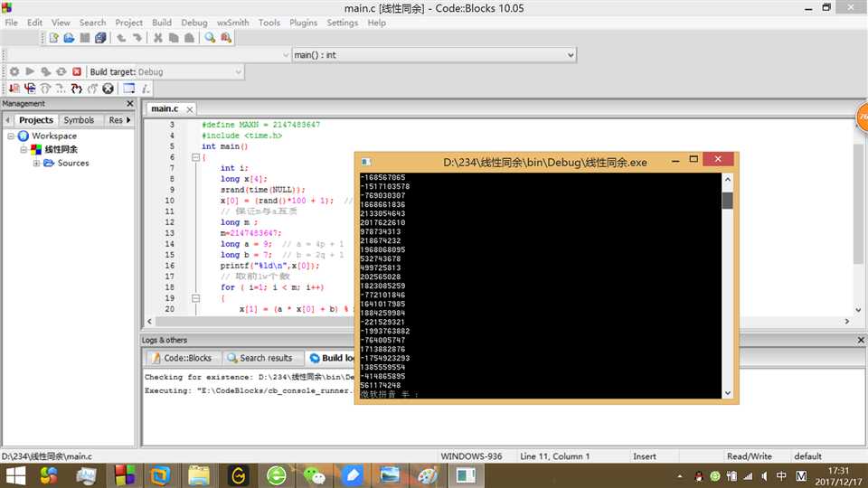Open the wxSmith menu
The width and height of the screenshot is (868, 488).
point(232,23)
